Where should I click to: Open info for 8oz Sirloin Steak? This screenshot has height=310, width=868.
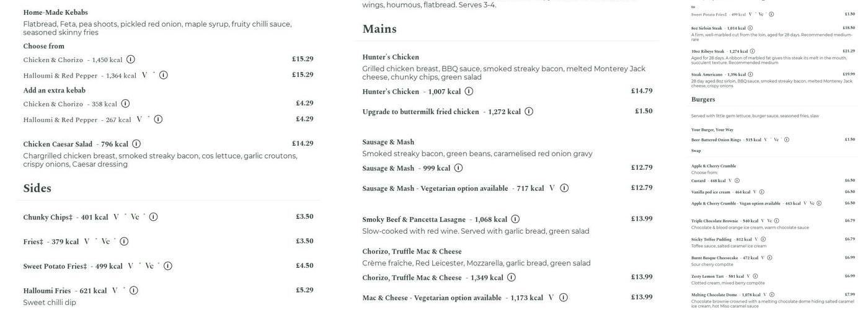click(750, 28)
